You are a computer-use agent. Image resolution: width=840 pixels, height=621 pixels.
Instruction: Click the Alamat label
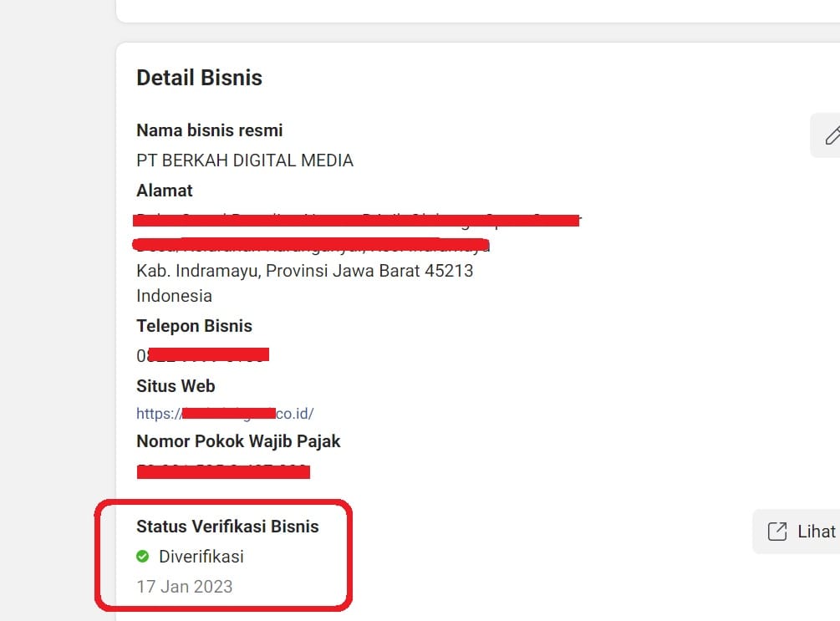tap(165, 191)
